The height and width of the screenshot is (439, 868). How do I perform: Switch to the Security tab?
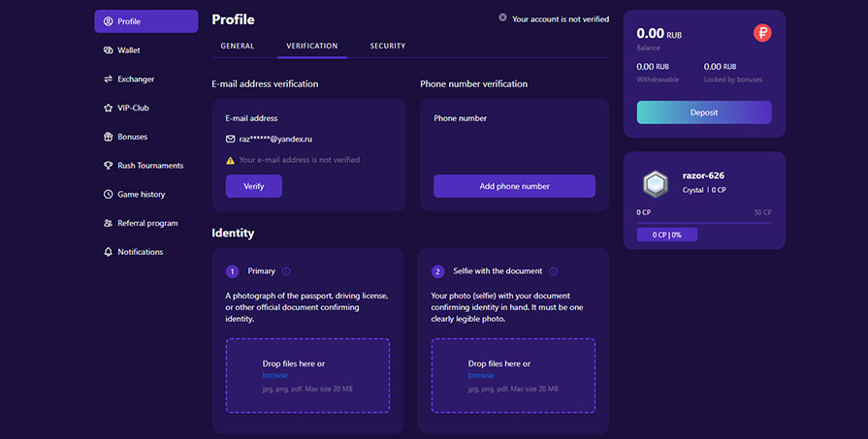[x=387, y=47]
